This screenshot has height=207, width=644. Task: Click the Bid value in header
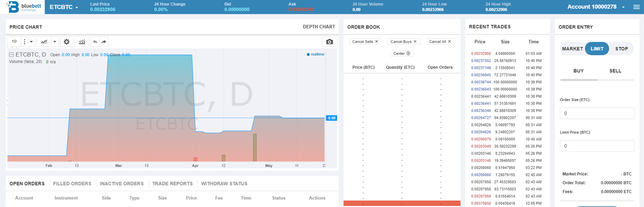(x=237, y=10)
